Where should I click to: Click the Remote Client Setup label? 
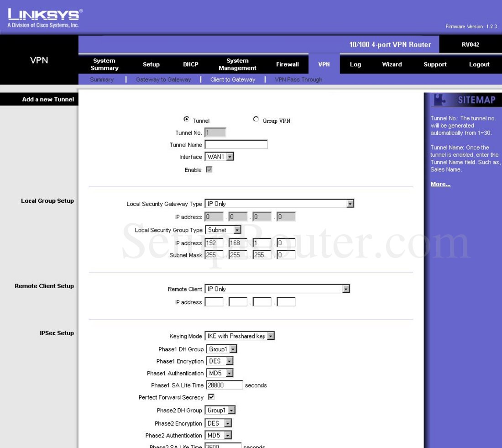pyautogui.click(x=44, y=286)
